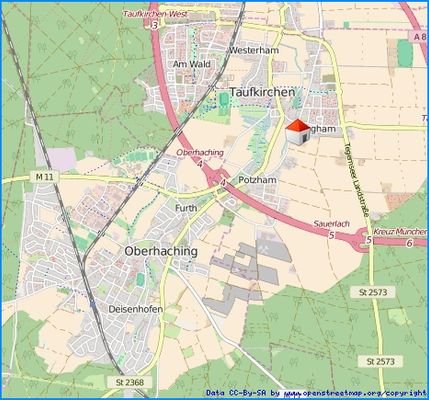
Task: Click the Am Wald neighborhood label
Action: click(x=192, y=64)
